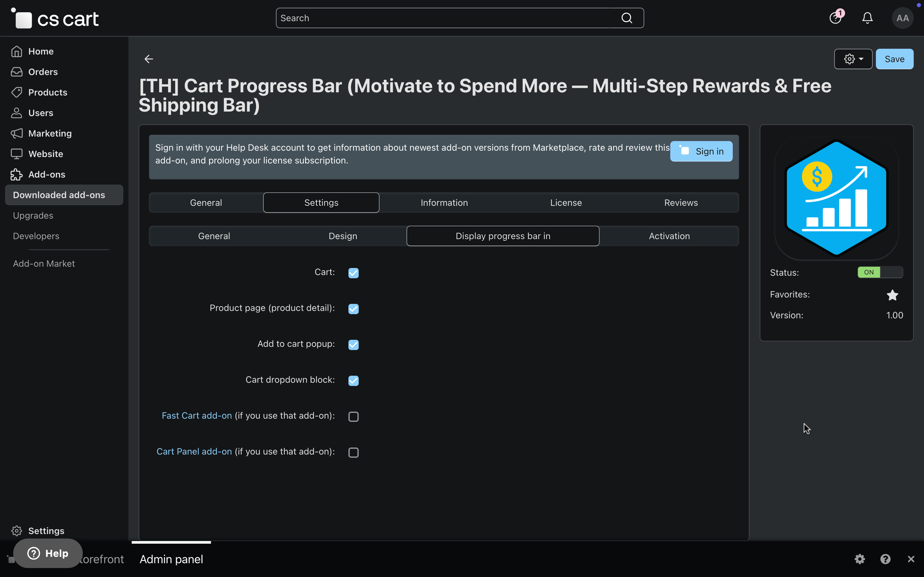Viewport: 924px width, 577px height.
Task: Click the bottom bar question mark icon
Action: (x=885, y=559)
